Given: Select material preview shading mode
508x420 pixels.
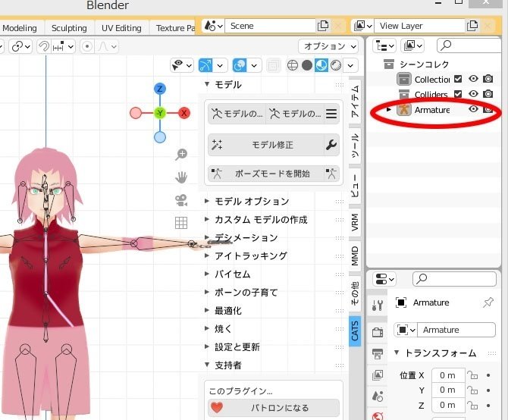Looking at the screenshot, I should (x=321, y=65).
